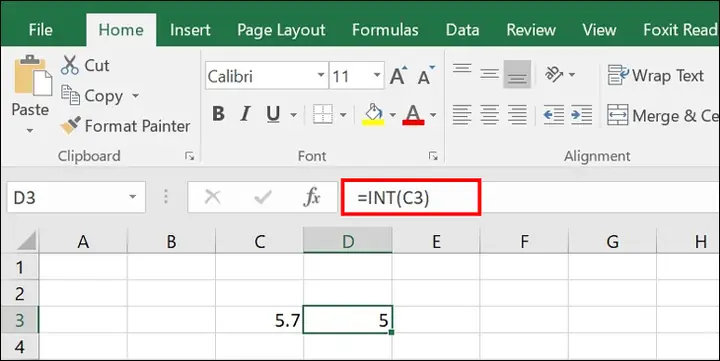Viewport: 720px width, 361px height.
Task: Toggle Merge & Center on cells
Action: click(x=663, y=116)
